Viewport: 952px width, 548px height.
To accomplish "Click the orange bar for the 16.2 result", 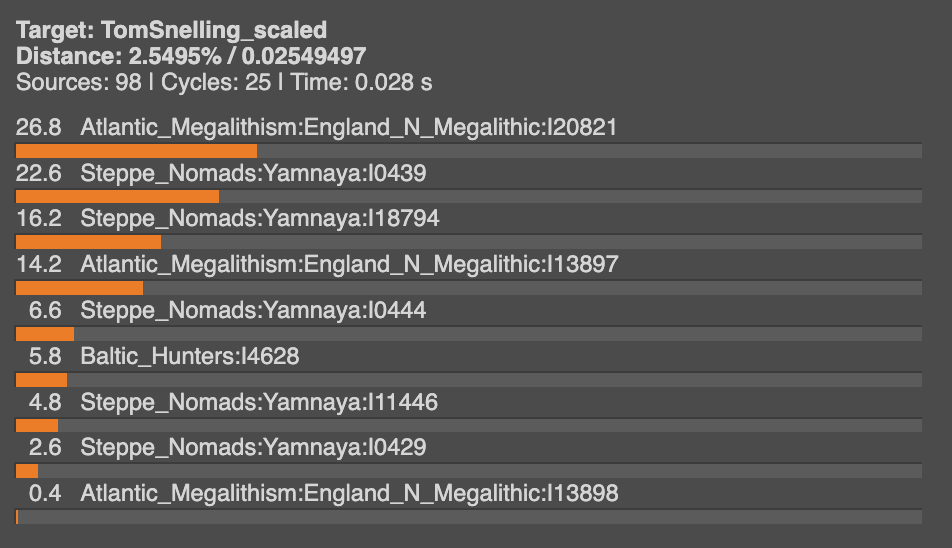I will [x=88, y=242].
